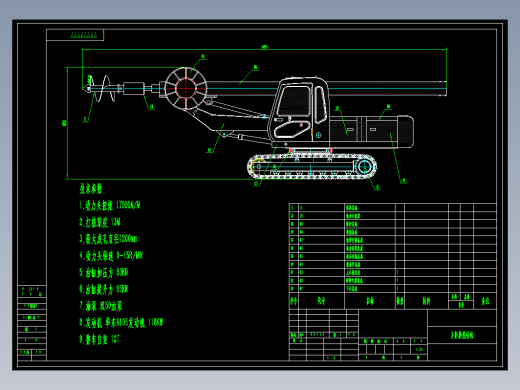Screen dimensions: 520x390
Task: Select line 2 reading 13M depth
Action: (100, 222)
